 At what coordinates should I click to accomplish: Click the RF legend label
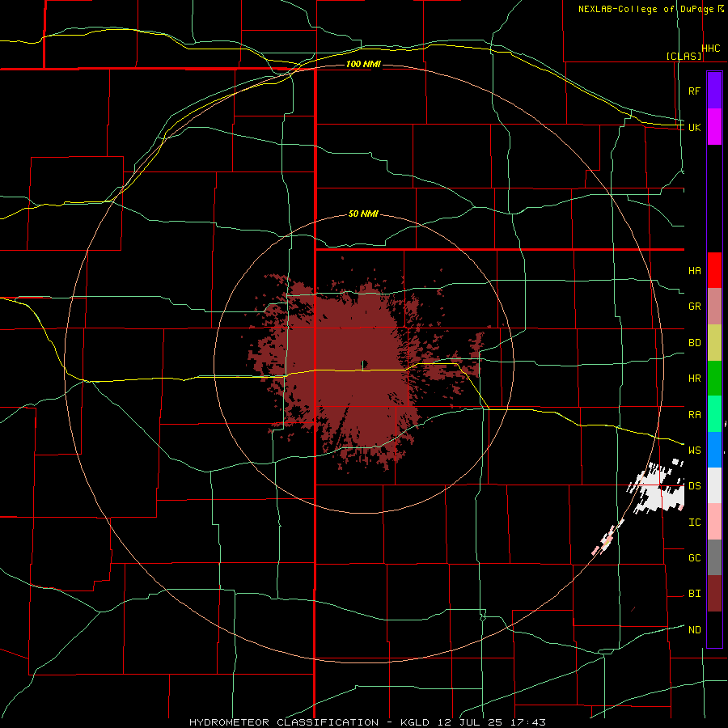tap(694, 91)
